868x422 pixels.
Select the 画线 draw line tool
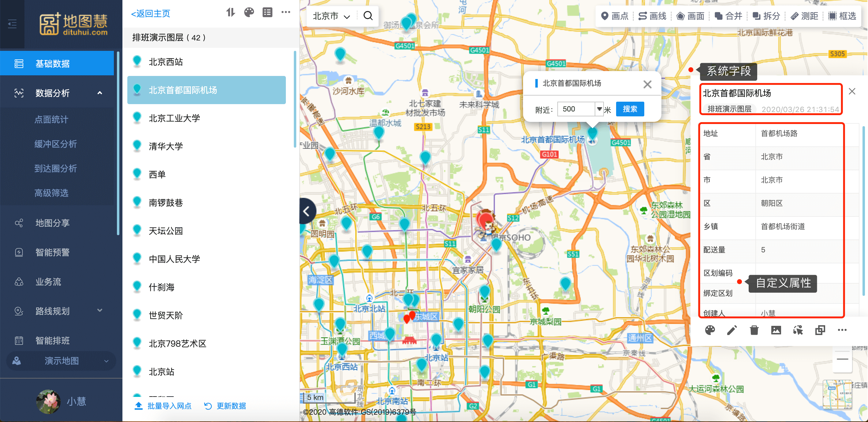coord(653,16)
